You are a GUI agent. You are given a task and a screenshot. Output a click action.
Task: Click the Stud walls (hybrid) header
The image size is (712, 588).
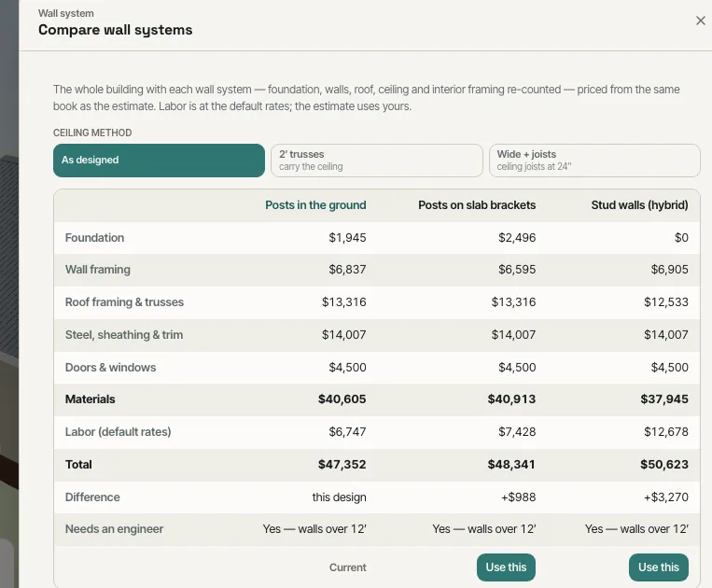[x=639, y=205]
